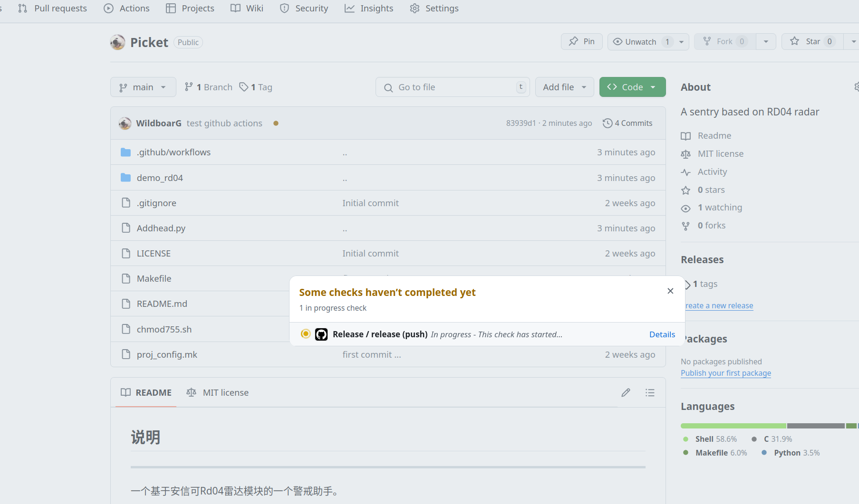Click the .gitignore Initial commit message
The width and height of the screenshot is (859, 504).
pyautogui.click(x=371, y=203)
